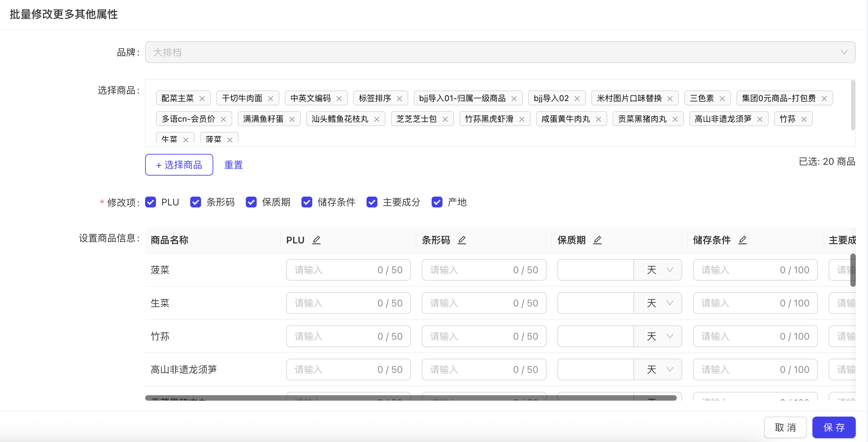Uncheck the PLU checkbox
Image resolution: width=868 pixels, height=442 pixels.
151,202
